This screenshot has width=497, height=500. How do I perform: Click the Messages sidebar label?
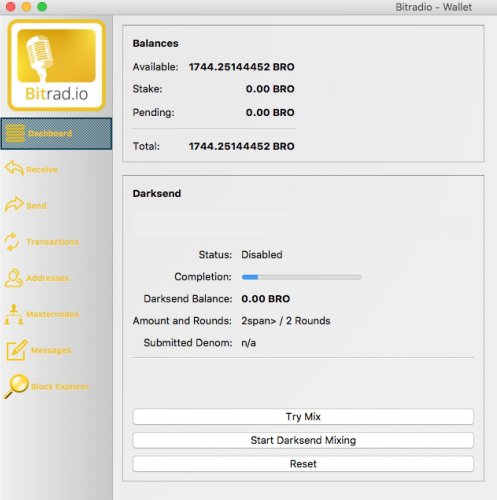tap(51, 350)
